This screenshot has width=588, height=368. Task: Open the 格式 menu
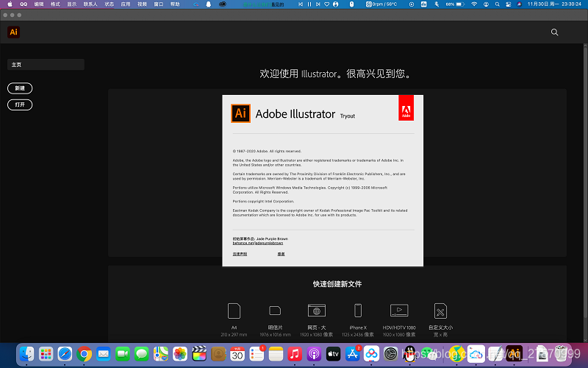pos(56,4)
